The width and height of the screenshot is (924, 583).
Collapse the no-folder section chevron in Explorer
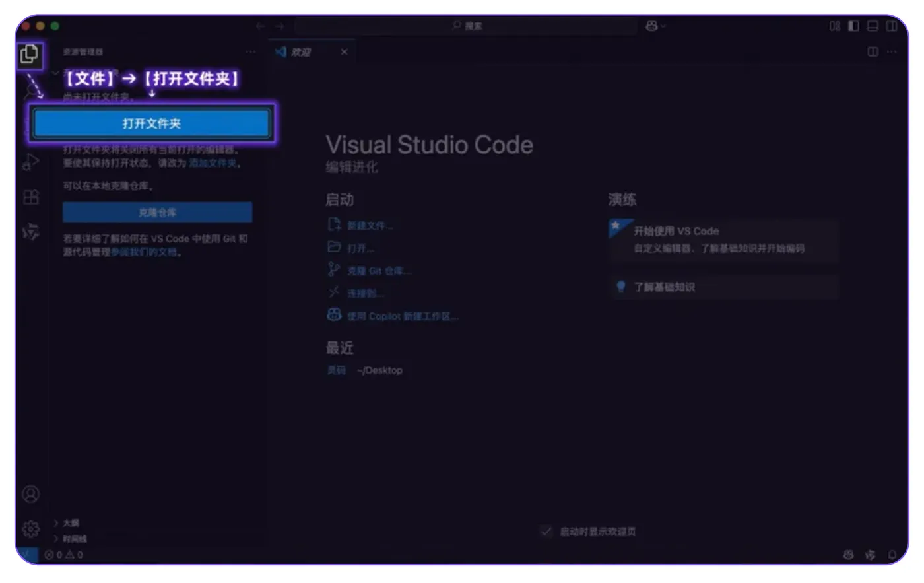tap(55, 73)
